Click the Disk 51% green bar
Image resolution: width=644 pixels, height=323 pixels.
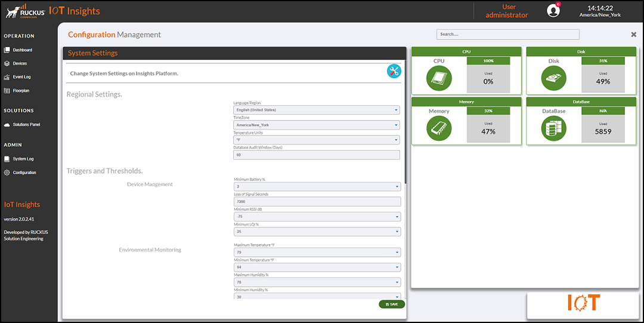603,61
